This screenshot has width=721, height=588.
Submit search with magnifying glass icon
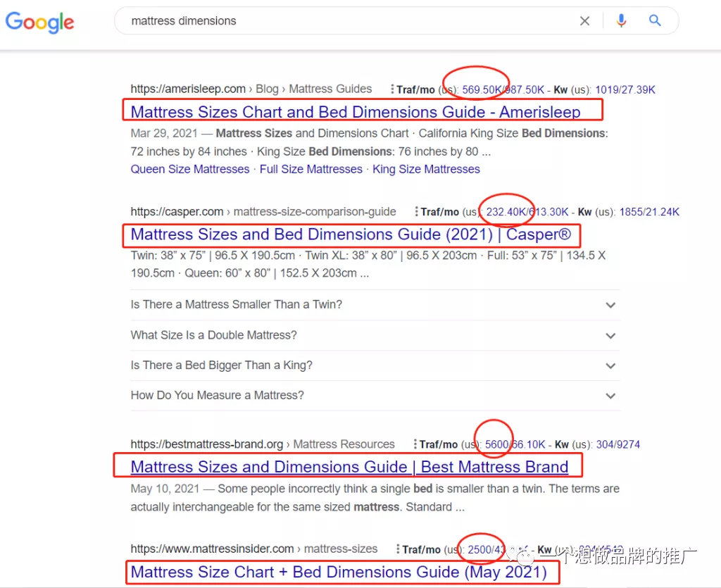click(x=655, y=20)
